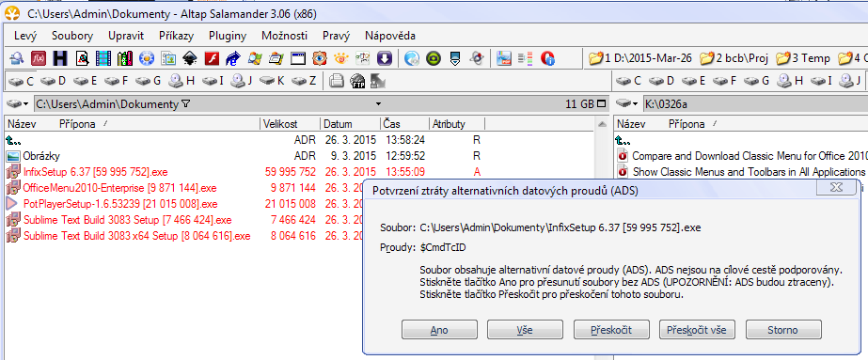Open the Pravý menu

coord(336,36)
